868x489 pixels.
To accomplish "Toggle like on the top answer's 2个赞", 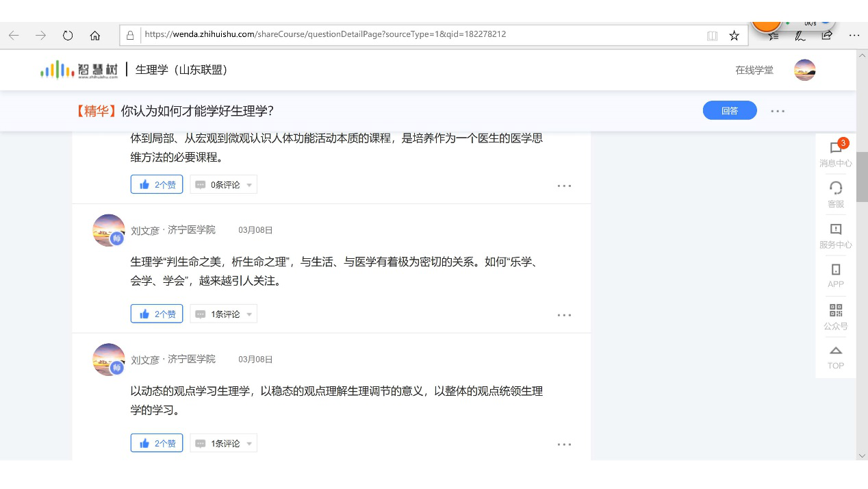I will [x=157, y=184].
